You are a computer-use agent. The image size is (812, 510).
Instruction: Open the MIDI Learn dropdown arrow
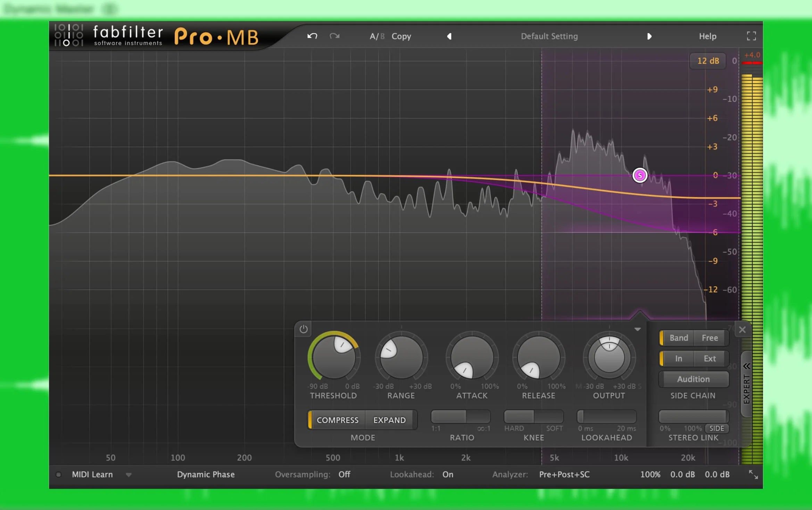[x=129, y=475]
